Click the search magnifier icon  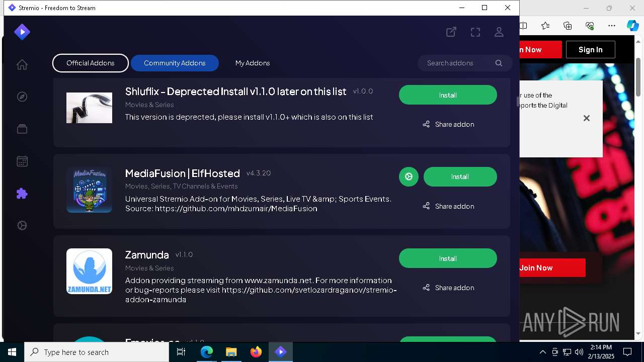[499, 63]
